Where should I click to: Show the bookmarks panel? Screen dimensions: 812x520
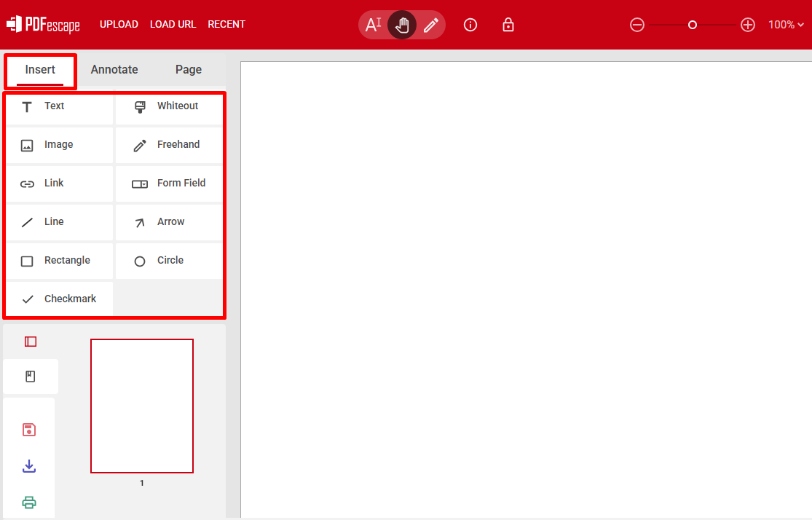31,377
